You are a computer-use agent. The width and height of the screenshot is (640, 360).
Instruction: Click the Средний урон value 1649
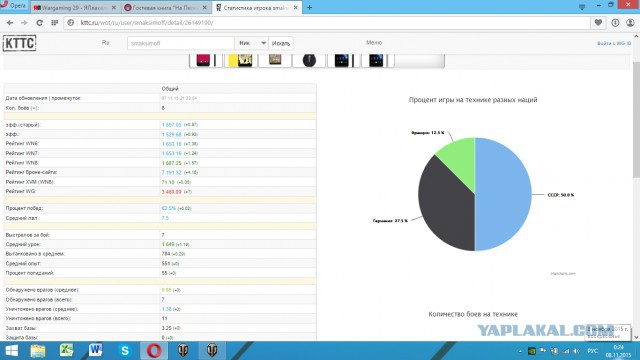pos(168,244)
